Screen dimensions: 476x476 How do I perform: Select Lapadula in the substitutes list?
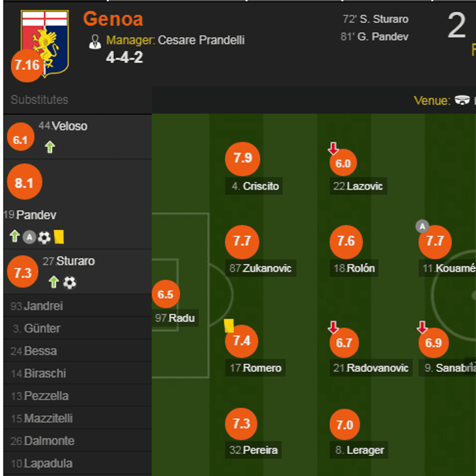click(48, 463)
